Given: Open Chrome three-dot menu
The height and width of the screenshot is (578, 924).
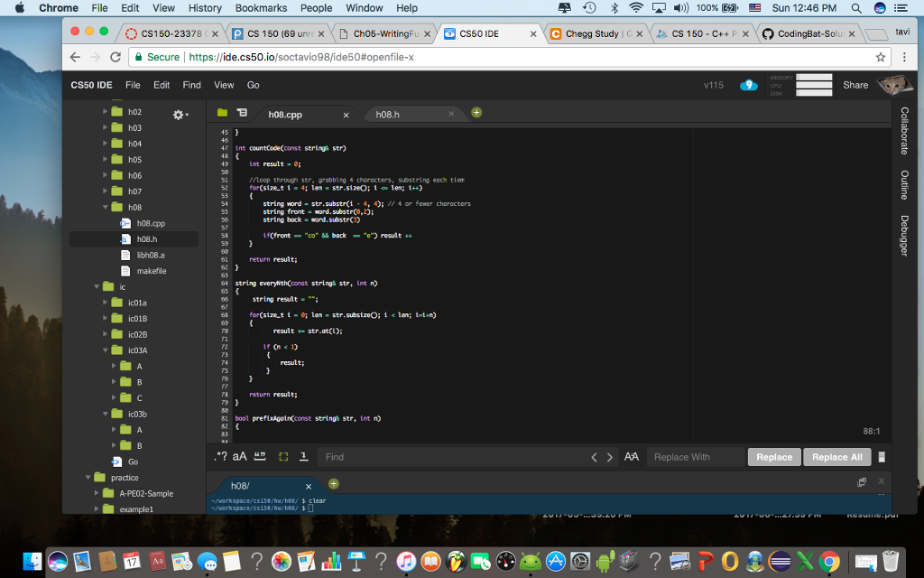Looking at the screenshot, I should (x=904, y=57).
